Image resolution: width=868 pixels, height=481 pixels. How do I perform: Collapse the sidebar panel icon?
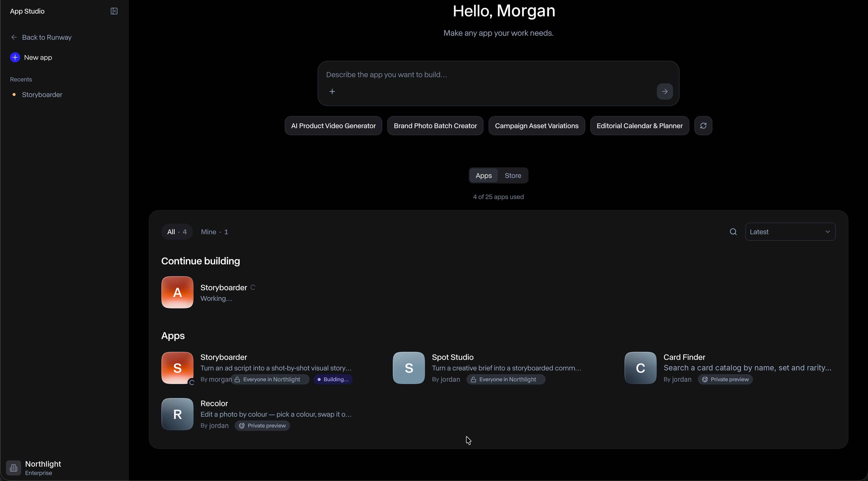(x=114, y=11)
